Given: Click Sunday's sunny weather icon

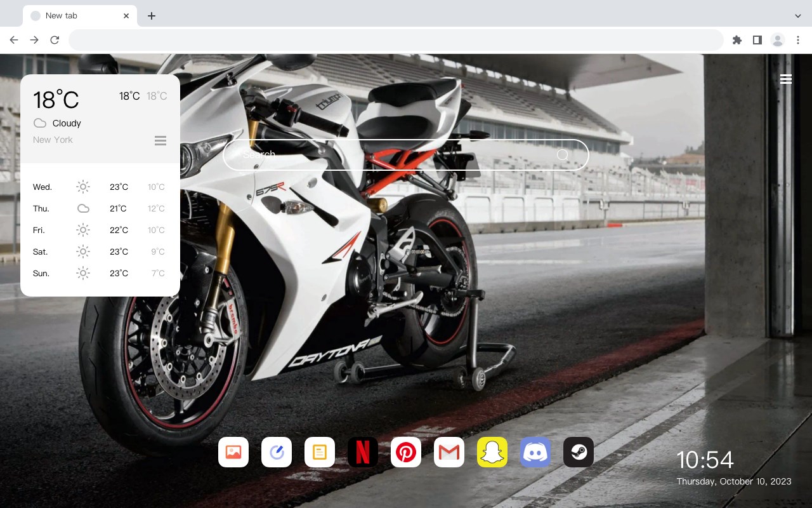Looking at the screenshot, I should pyautogui.click(x=83, y=273).
